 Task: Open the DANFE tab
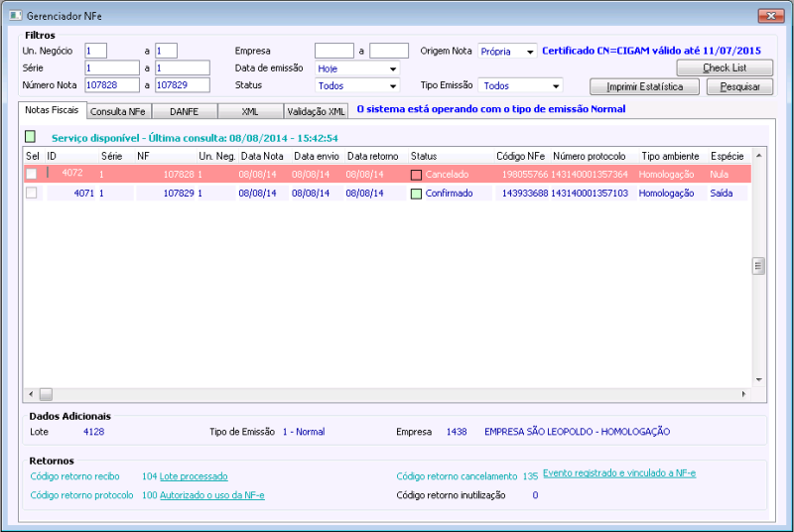click(185, 111)
